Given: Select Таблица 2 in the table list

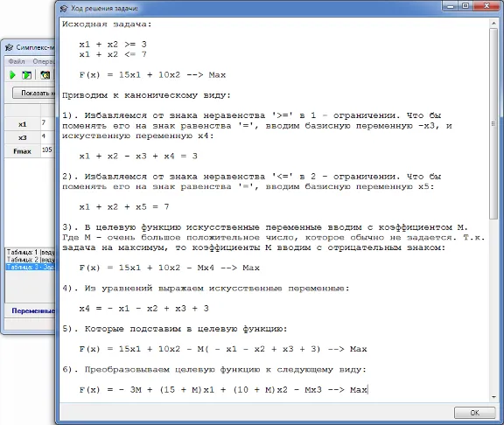Looking at the screenshot, I should [x=31, y=260].
